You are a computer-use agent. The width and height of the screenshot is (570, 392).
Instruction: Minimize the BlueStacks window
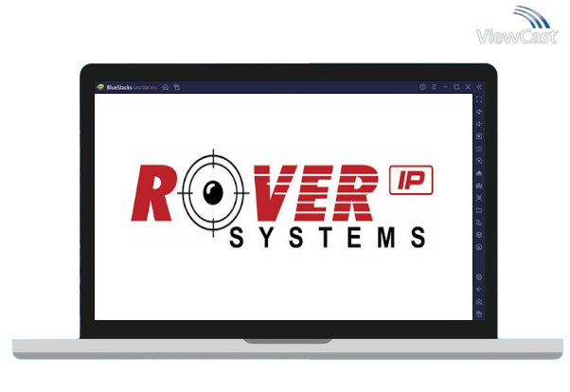(x=445, y=87)
